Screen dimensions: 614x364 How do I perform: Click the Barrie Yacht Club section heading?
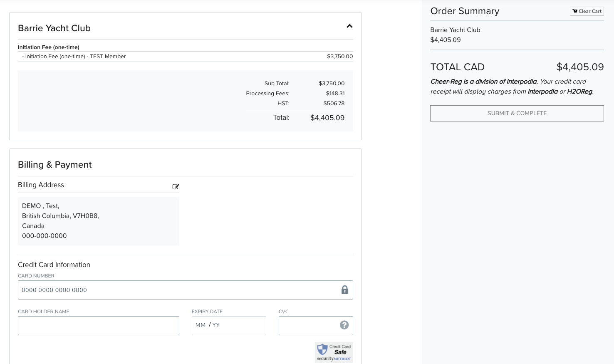coord(54,28)
